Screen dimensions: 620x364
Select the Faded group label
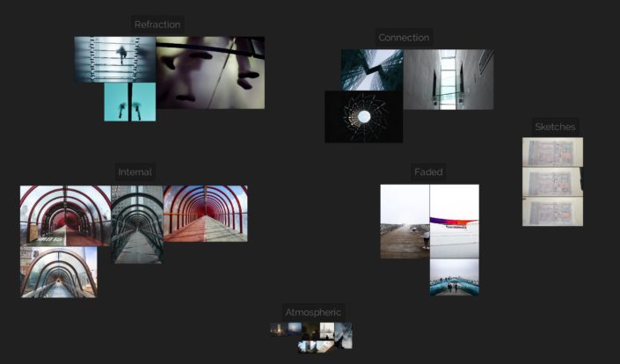(428, 172)
